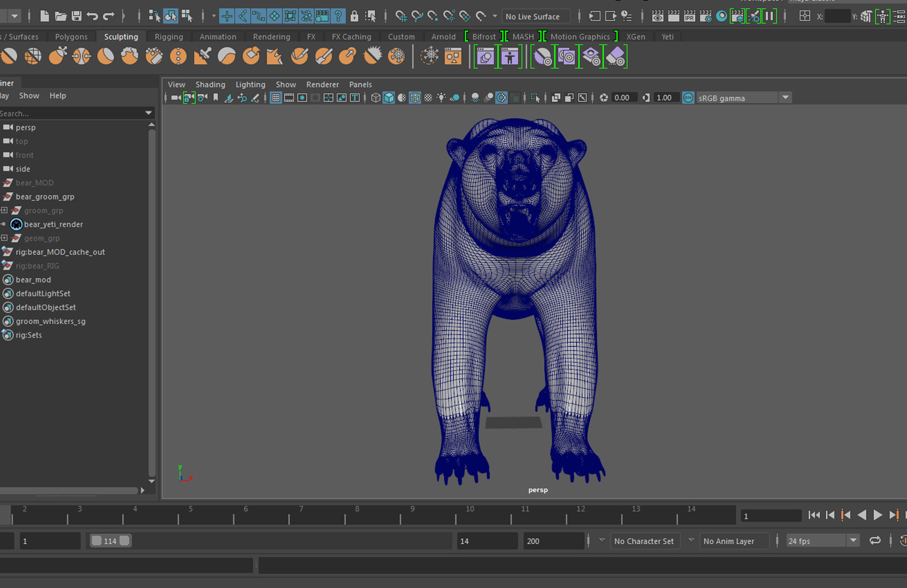Open the snap options dropdown arrow
The height and width of the screenshot is (588, 907).
click(495, 16)
